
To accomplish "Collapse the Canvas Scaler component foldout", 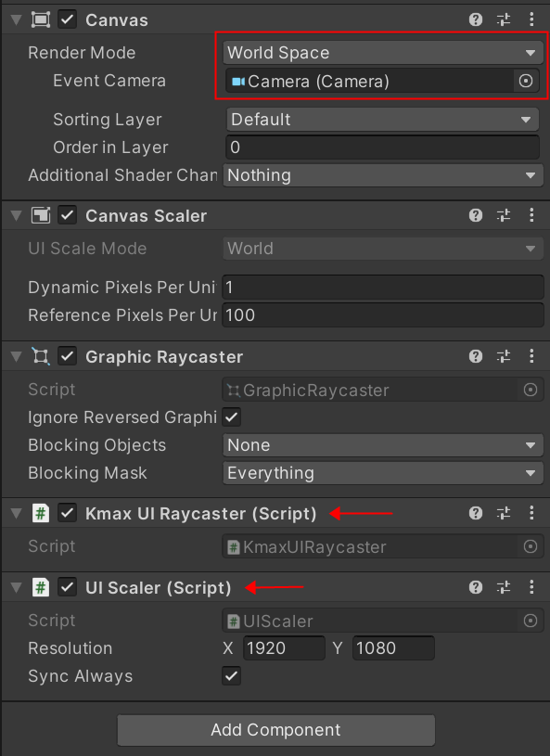I will coord(17,215).
